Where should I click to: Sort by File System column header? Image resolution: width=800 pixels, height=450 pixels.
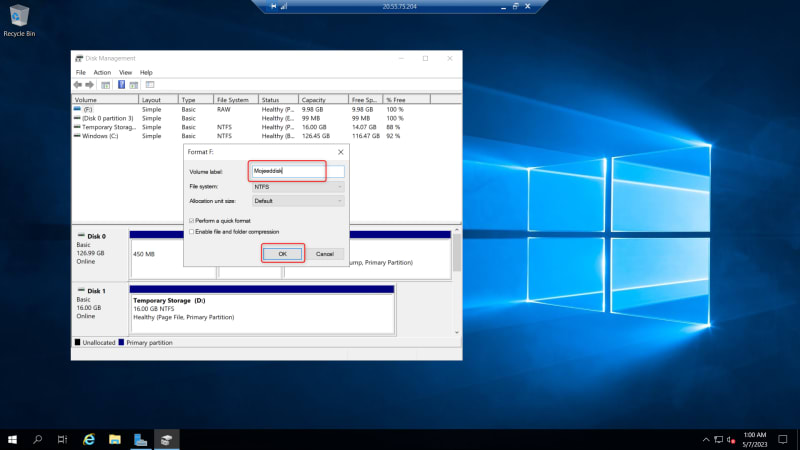click(235, 99)
